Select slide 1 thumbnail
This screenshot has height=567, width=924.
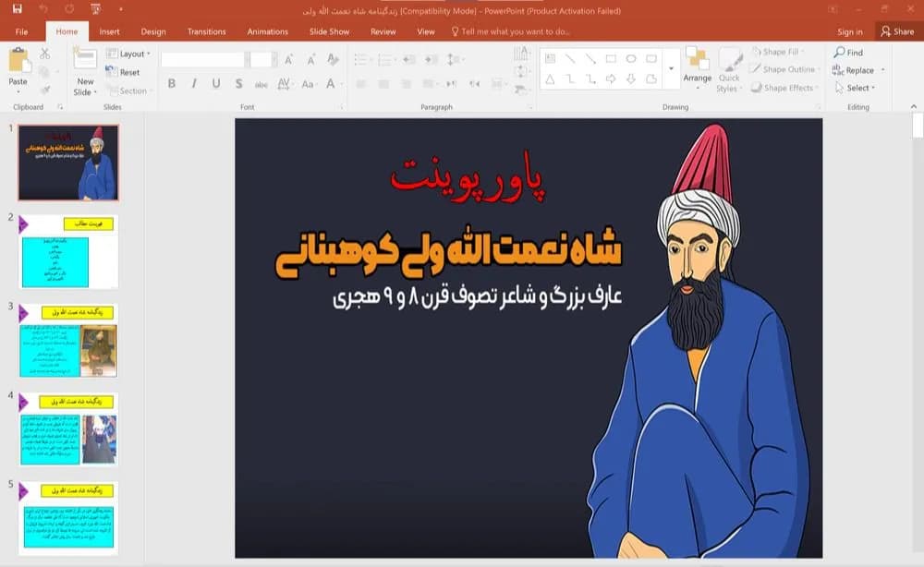(x=68, y=163)
